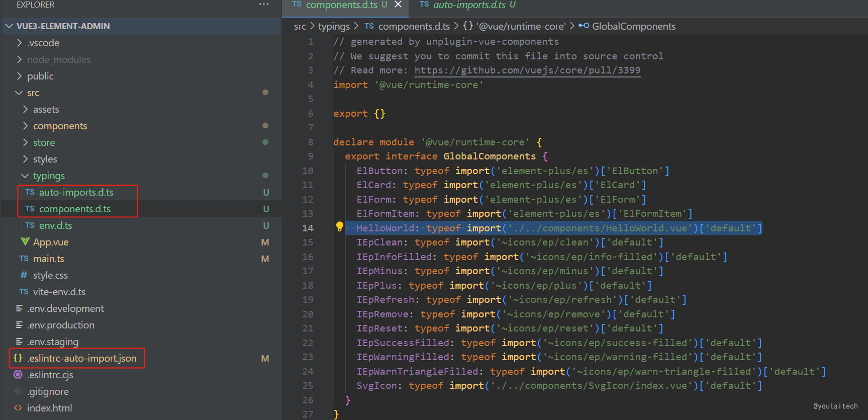Click the ESLint icon beside .eslintrc.cjs
Image resolution: width=868 pixels, height=420 pixels.
pos(18,375)
